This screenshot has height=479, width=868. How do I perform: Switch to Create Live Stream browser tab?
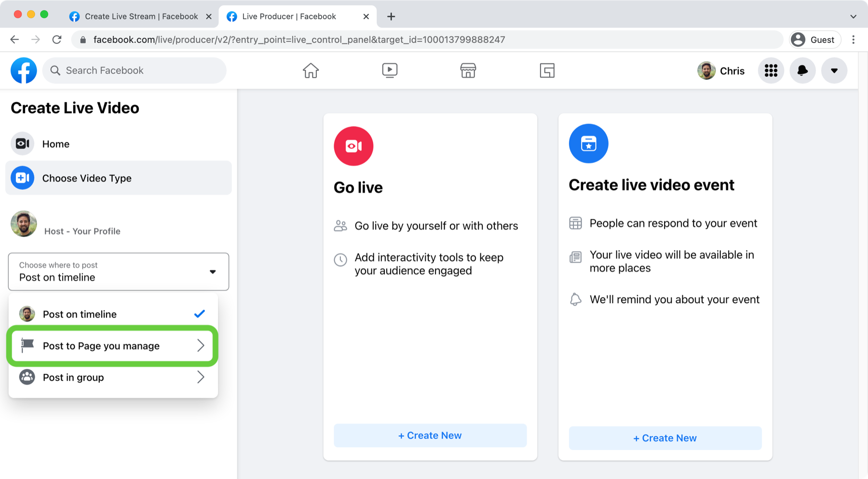(x=141, y=16)
